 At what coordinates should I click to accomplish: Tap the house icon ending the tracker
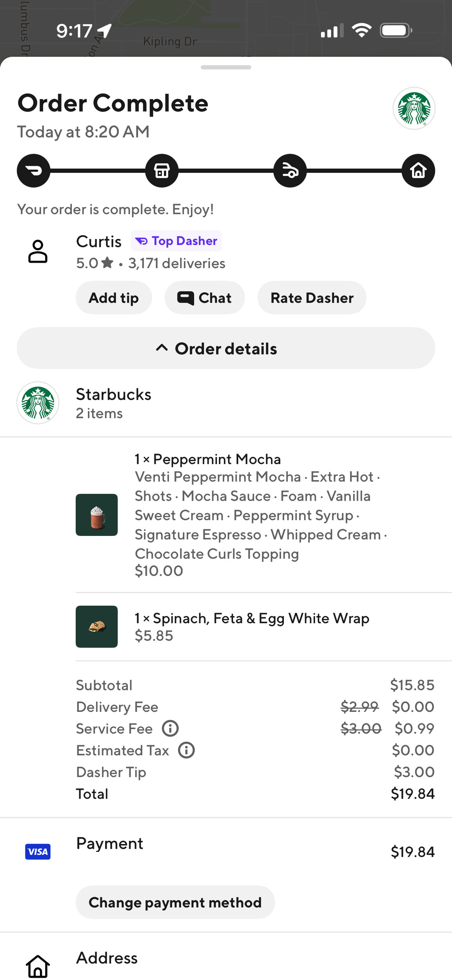pyautogui.click(x=418, y=171)
